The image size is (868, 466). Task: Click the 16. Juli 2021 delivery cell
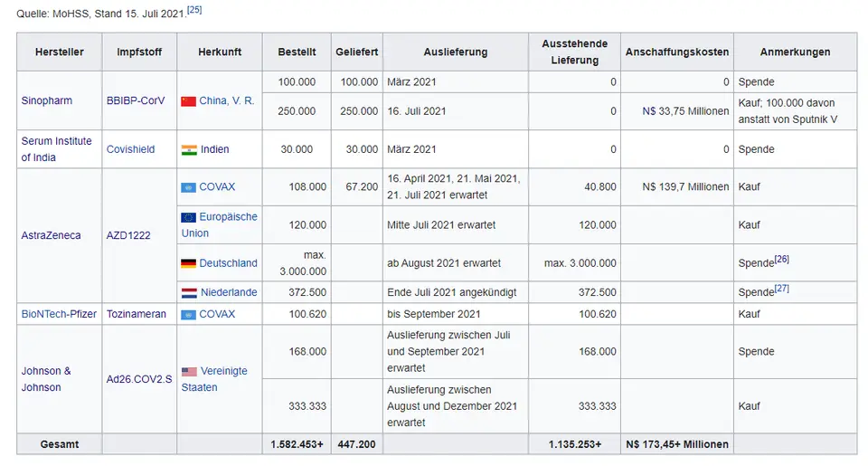click(456, 110)
